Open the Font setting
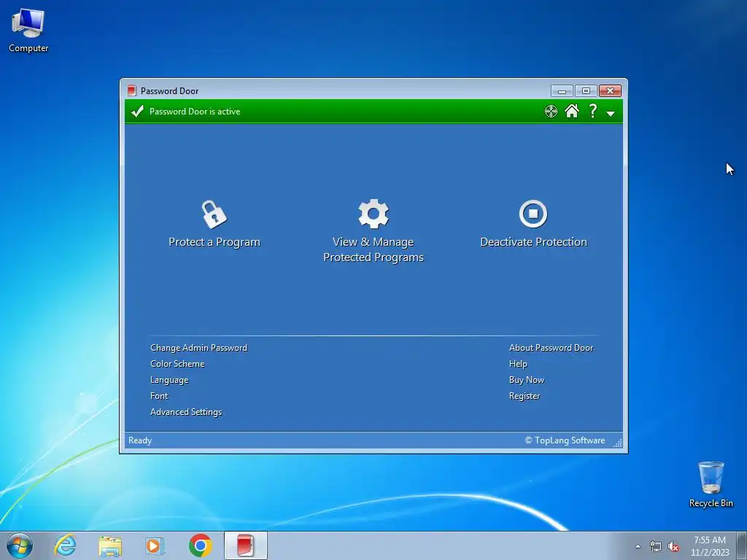This screenshot has width=747, height=560. (159, 396)
